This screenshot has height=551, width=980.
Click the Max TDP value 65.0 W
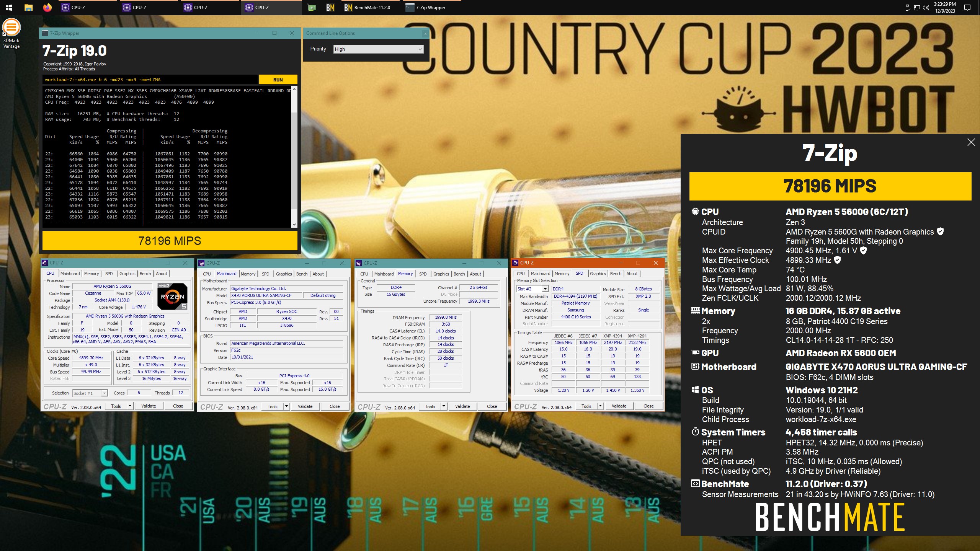[x=144, y=293]
